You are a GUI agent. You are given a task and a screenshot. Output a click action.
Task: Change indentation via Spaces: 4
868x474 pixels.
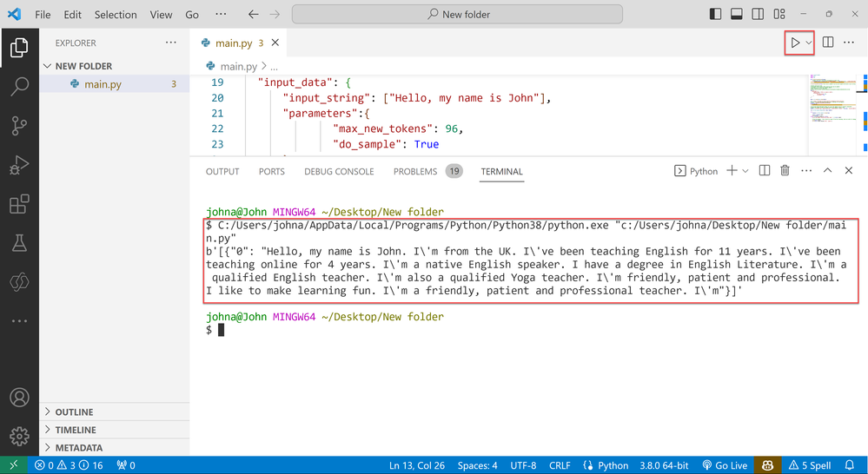(477, 465)
